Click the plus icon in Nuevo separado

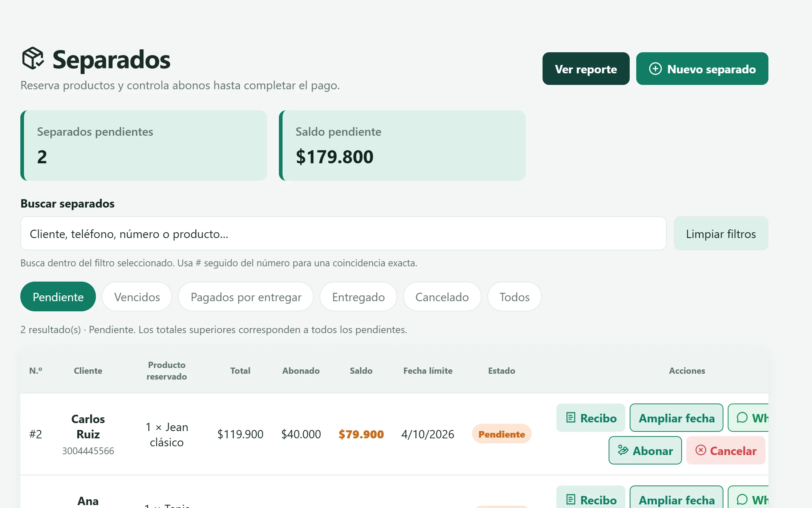coord(655,69)
